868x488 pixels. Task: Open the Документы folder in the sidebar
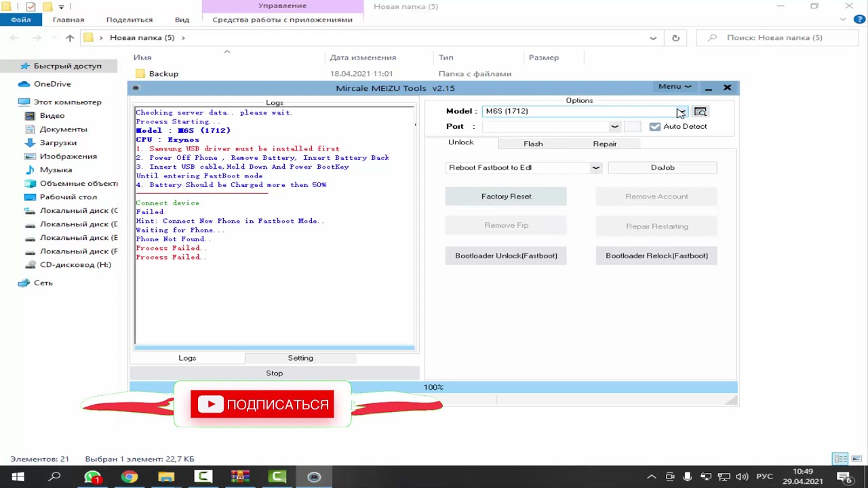63,129
